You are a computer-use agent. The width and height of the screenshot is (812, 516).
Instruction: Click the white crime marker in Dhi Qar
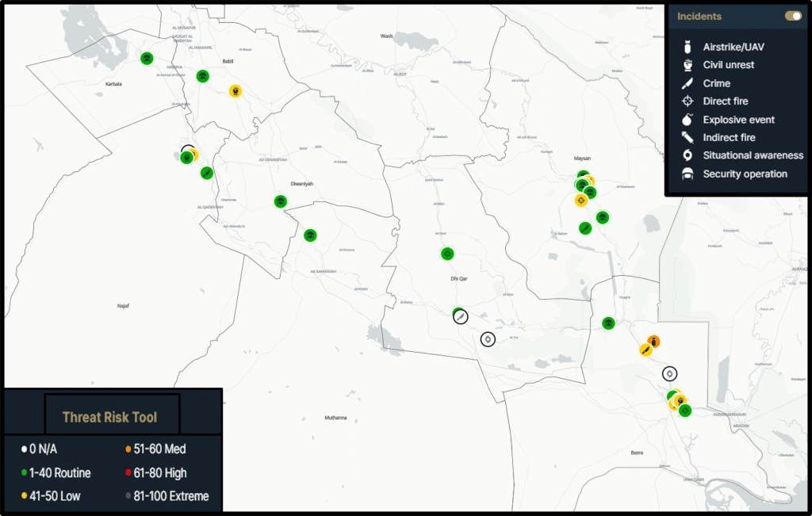[461, 317]
